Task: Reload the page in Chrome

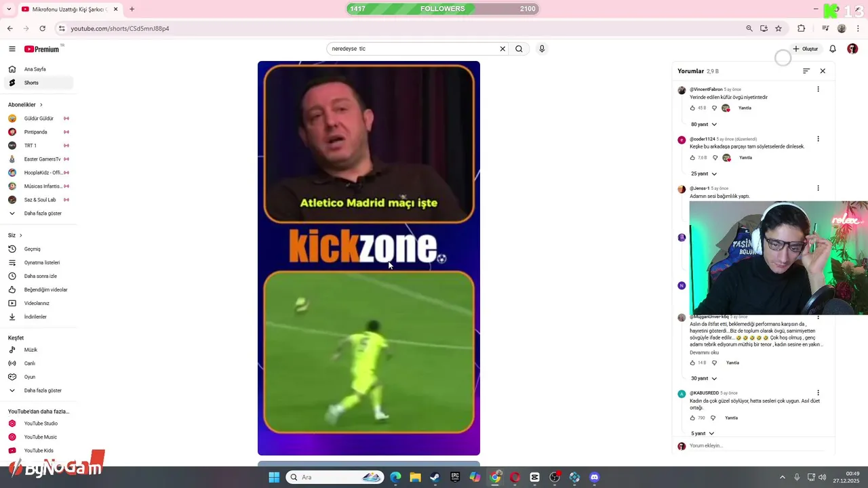Action: point(43,28)
